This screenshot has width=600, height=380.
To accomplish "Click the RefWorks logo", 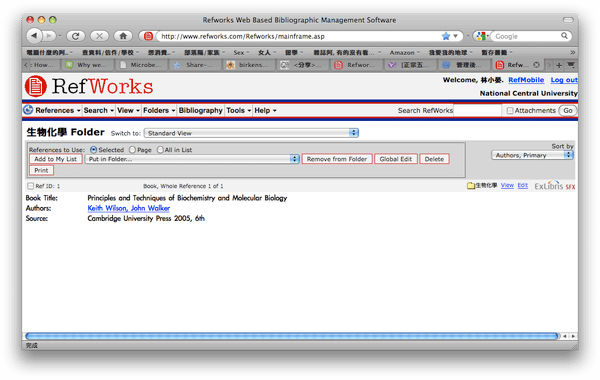I will click(x=89, y=86).
